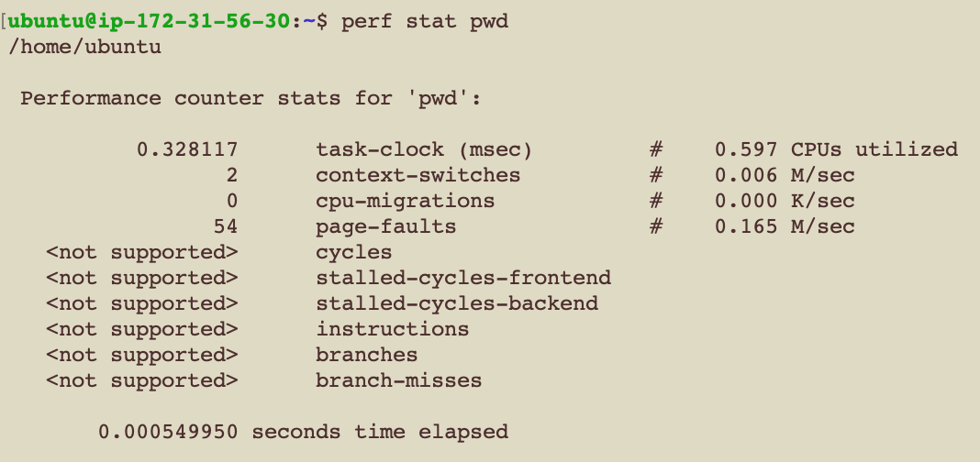Click the branch-misses event name
This screenshot has width=980, height=462.
tap(398, 380)
